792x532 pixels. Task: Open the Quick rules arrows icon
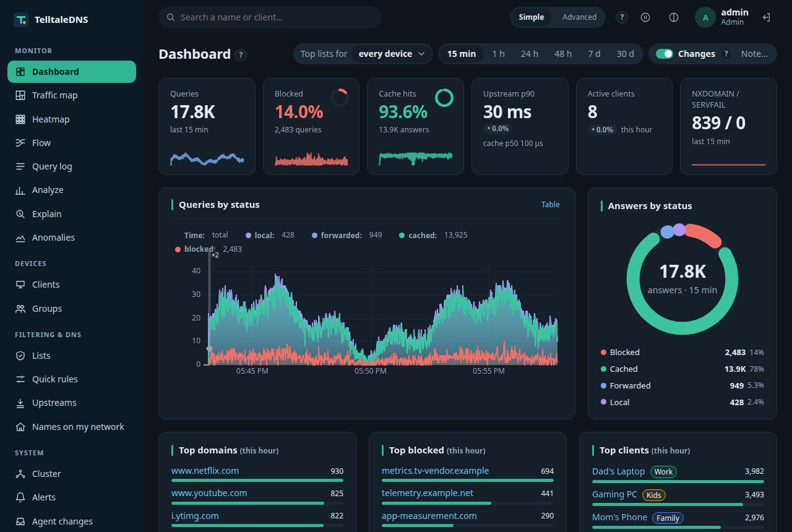tap(20, 379)
